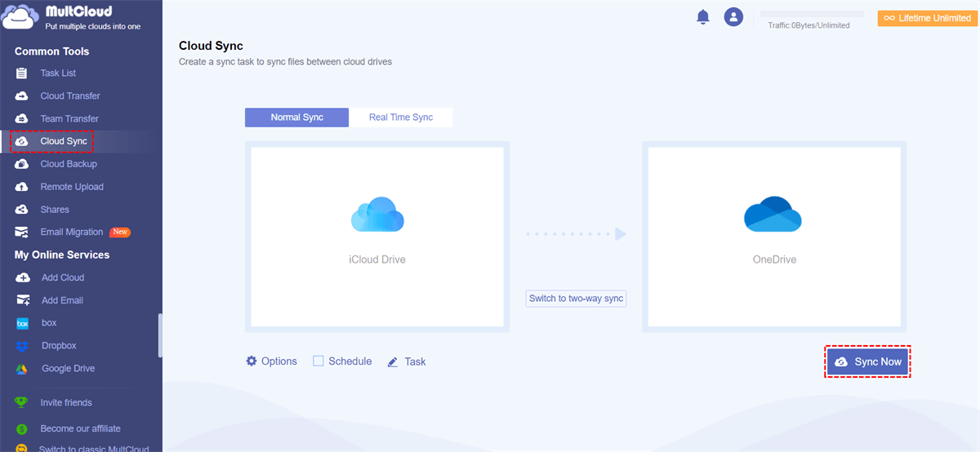Open the notifications bell
980x452 pixels.
click(x=702, y=17)
